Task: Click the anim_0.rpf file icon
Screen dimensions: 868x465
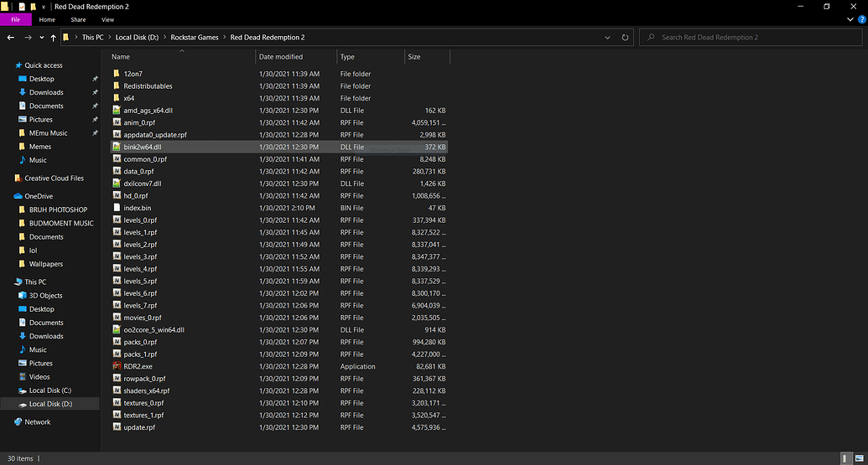Action: pos(117,122)
